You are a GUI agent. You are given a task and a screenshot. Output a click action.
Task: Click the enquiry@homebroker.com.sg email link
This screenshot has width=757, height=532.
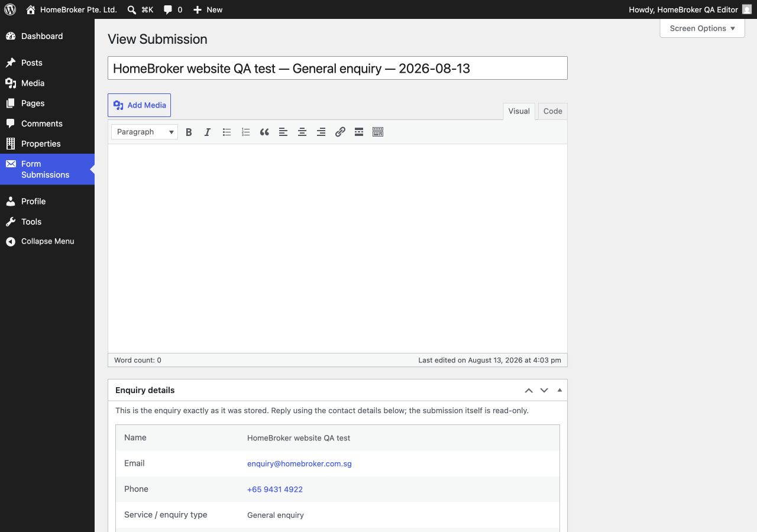[x=299, y=464]
